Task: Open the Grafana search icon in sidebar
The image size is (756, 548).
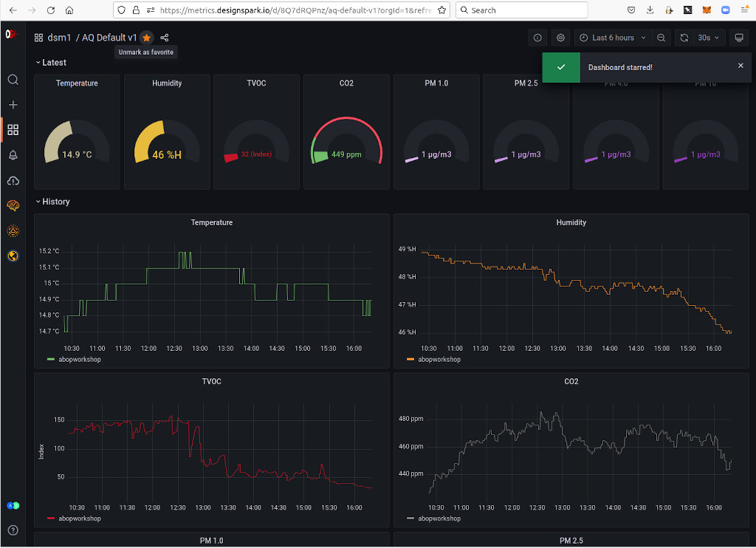Action: (x=13, y=80)
